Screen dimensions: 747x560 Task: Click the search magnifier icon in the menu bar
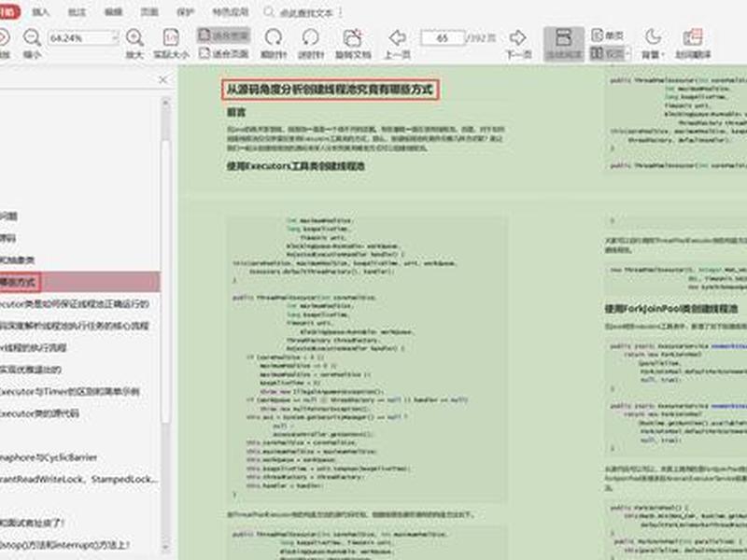pos(269,12)
